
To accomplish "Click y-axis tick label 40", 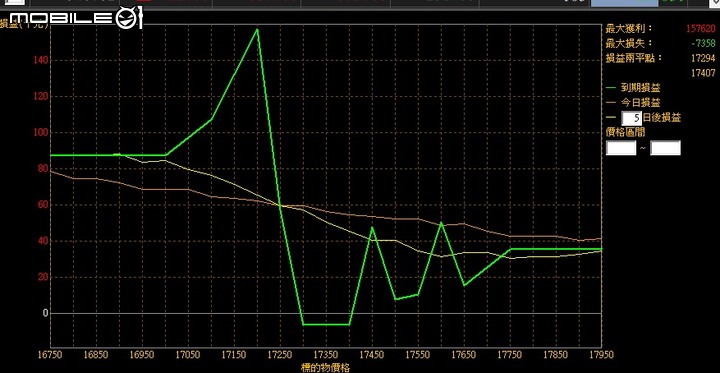I will point(43,241).
